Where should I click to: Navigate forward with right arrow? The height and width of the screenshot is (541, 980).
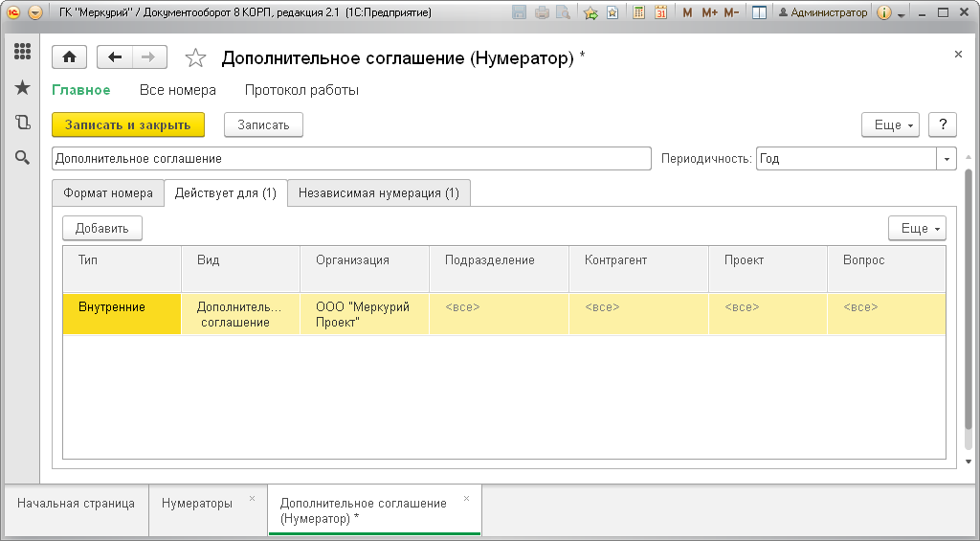(x=148, y=57)
